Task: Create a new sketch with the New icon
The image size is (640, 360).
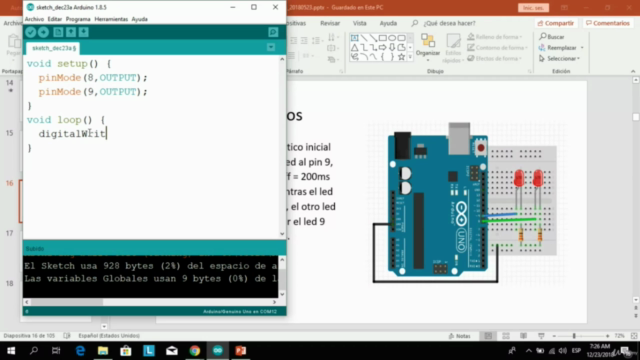Action: click(x=58, y=32)
